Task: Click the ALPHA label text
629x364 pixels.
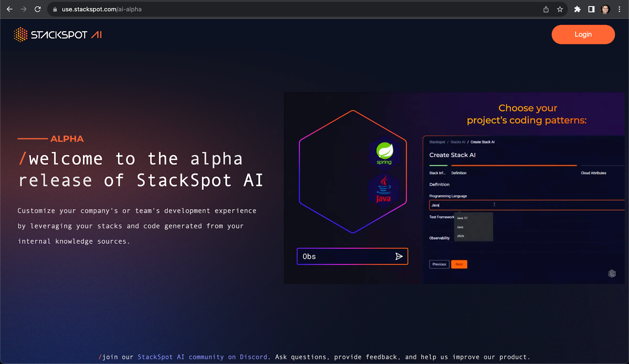Action: 67,139
